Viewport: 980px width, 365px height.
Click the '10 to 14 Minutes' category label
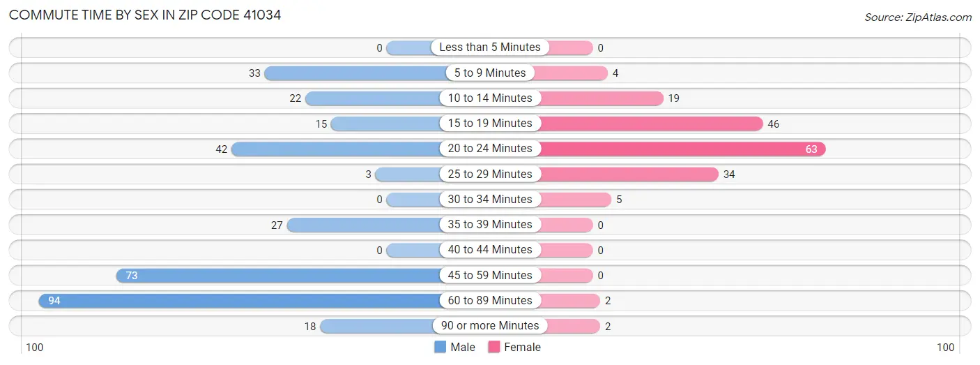point(490,98)
